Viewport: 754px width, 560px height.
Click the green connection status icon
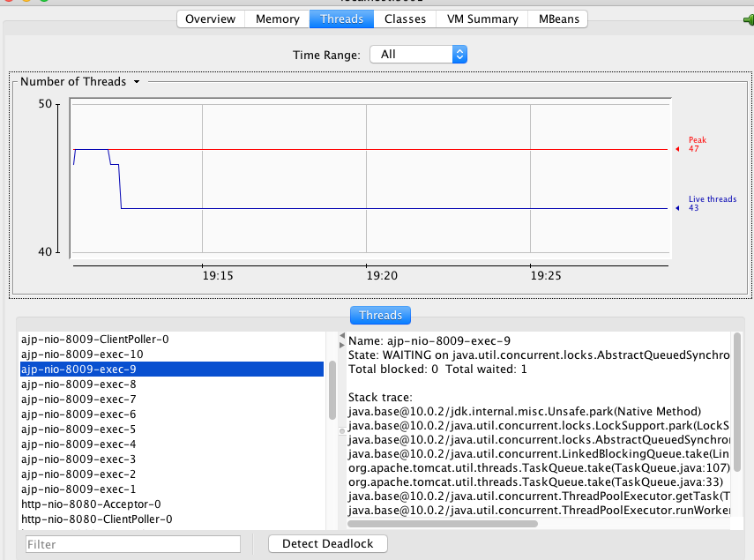point(748,19)
